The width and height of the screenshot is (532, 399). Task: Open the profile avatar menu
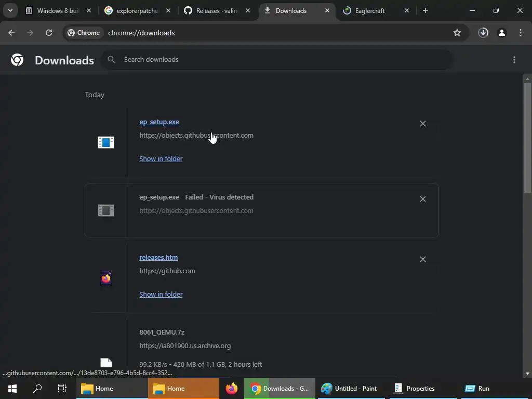click(502, 33)
